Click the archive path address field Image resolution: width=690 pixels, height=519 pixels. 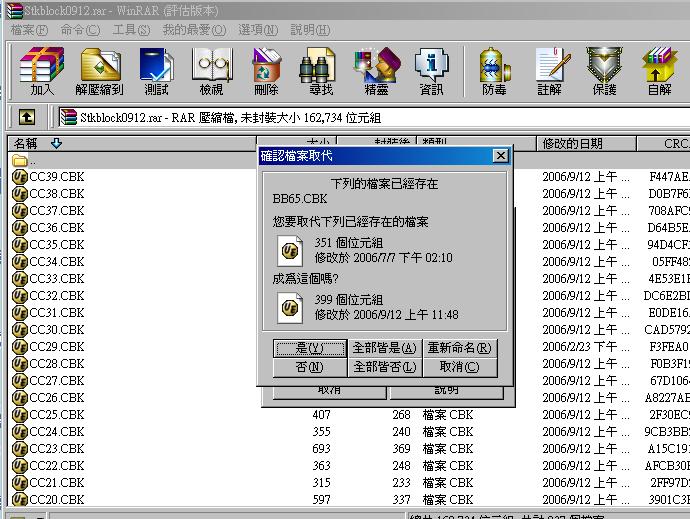pos(374,118)
